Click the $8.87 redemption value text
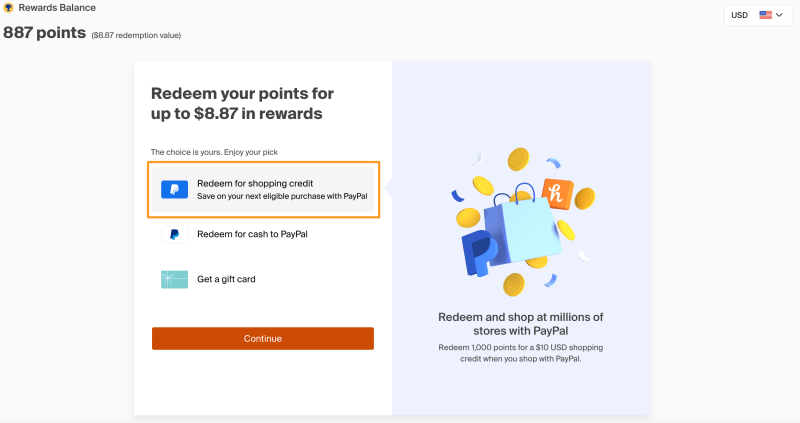Image resolution: width=800 pixels, height=423 pixels. 136,35
